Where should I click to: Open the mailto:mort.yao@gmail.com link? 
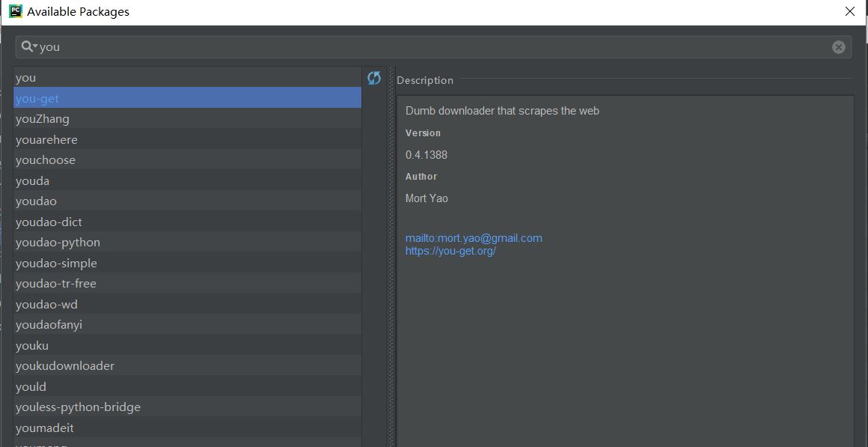[474, 238]
